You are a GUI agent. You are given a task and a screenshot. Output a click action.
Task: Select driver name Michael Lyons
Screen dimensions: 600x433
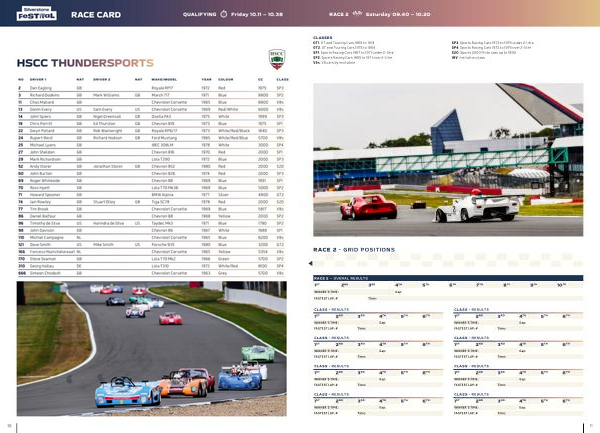point(42,145)
